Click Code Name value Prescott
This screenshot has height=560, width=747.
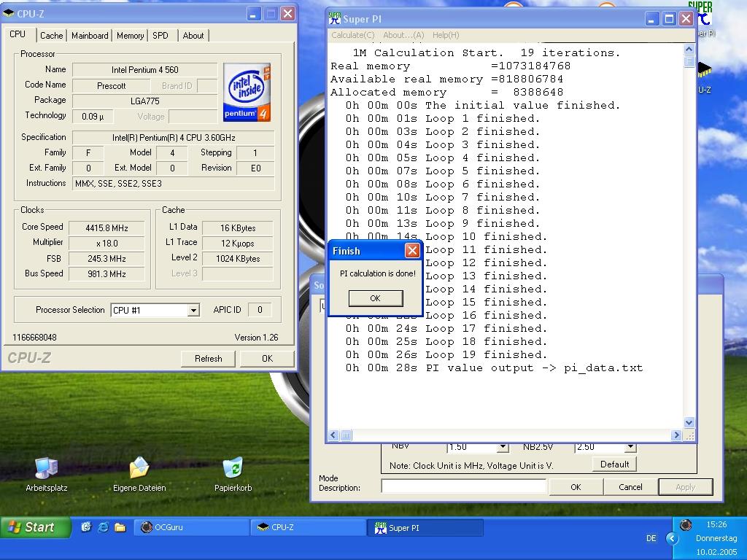111,86
